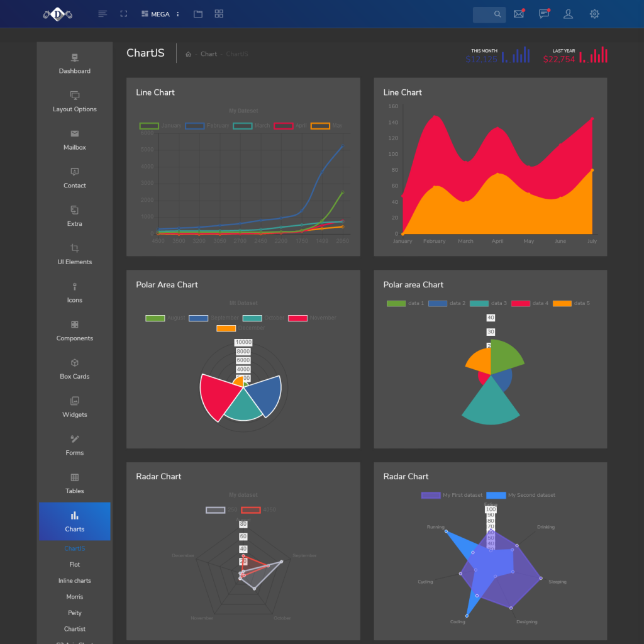
Task: Click the search field in header
Action: point(489,14)
